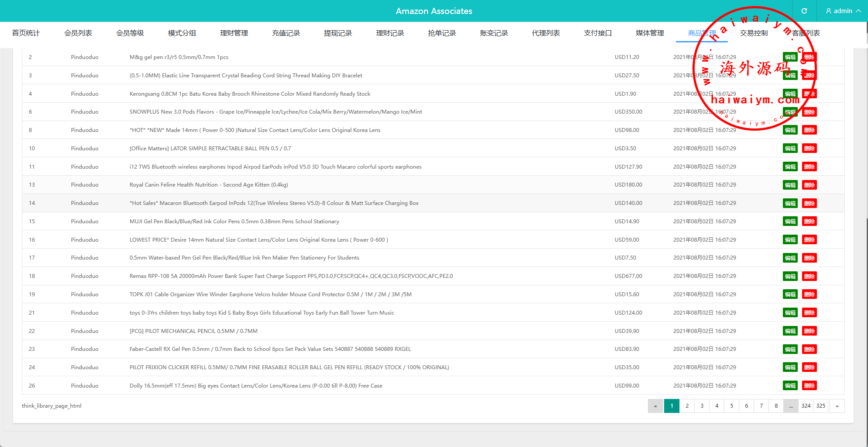Jump to last page 325

click(820, 406)
